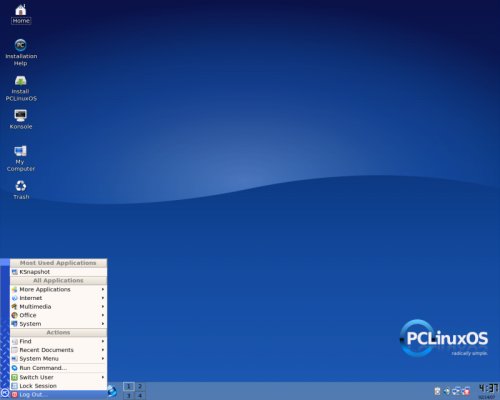Click the red tray icon next to the clock

466,391
